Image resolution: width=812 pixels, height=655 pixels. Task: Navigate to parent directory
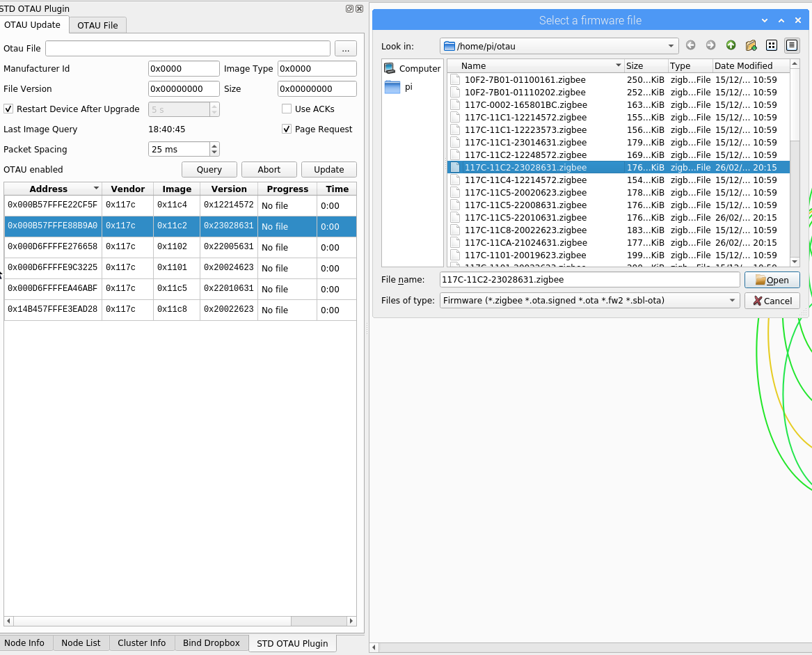[731, 46]
